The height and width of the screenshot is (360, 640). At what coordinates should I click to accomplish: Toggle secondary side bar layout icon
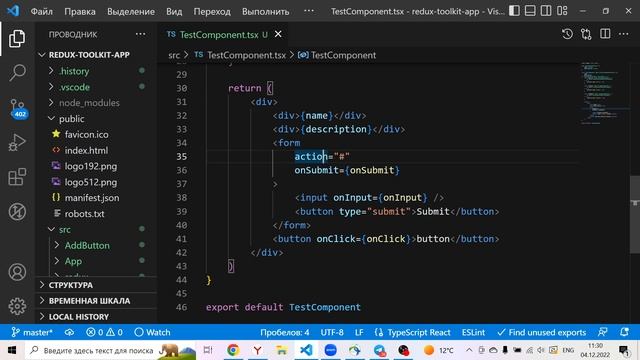click(546, 11)
